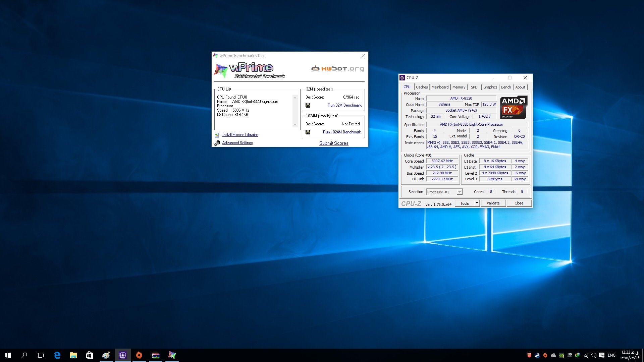
Task: Switch to the CPU tab in CPU-Z
Action: click(x=407, y=87)
